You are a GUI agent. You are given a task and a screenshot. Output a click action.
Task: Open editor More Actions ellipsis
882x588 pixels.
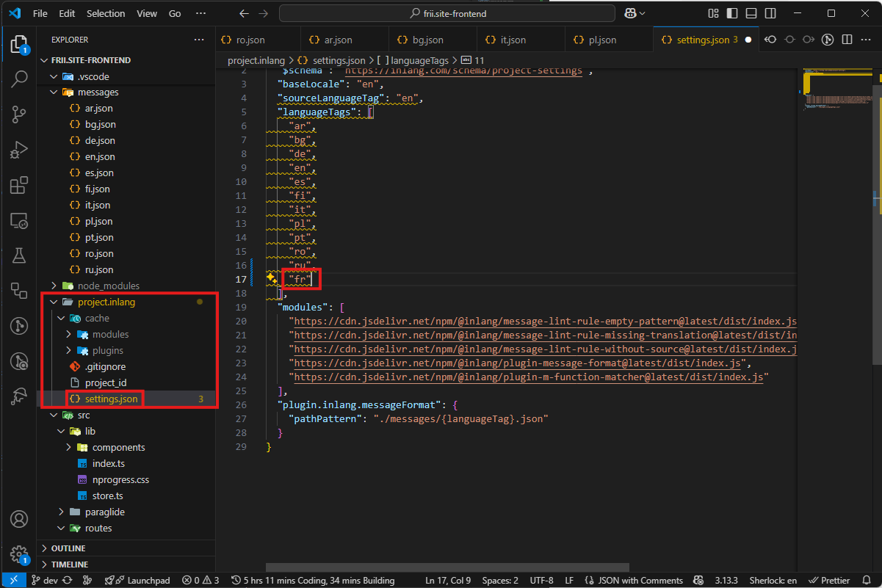click(866, 40)
